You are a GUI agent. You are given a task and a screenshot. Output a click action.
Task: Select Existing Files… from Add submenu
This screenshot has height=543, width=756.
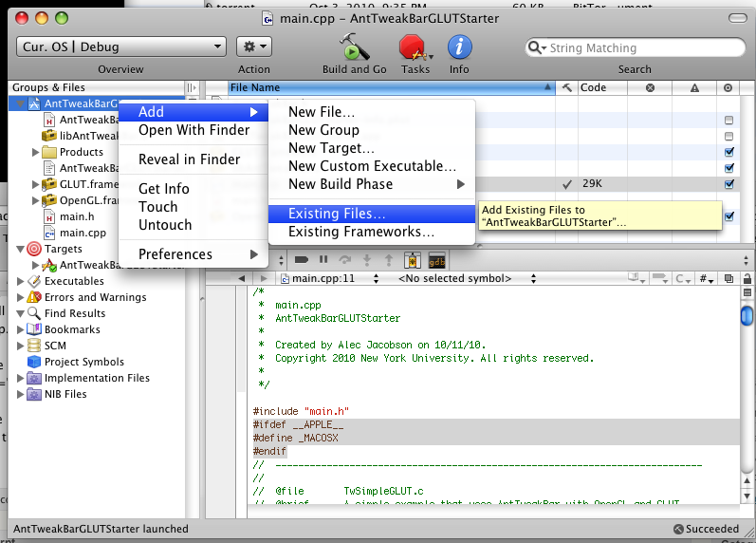coord(337,215)
